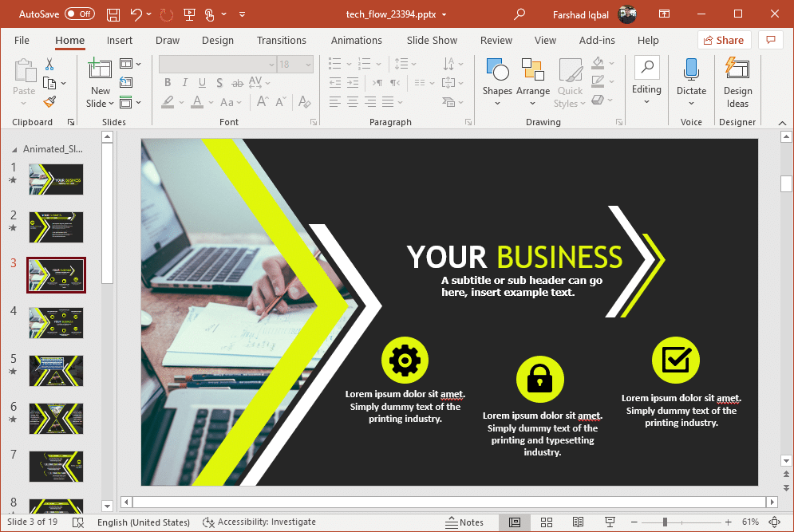Click the Zoom in plus button
794x532 pixels.
click(x=729, y=522)
